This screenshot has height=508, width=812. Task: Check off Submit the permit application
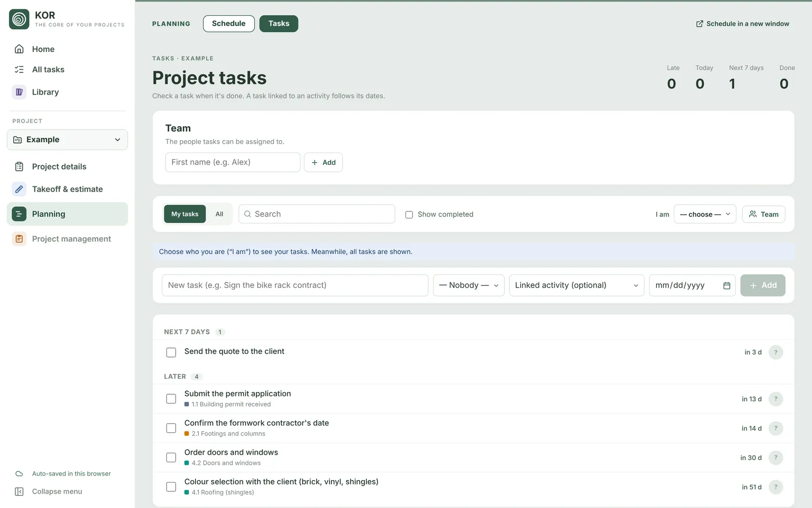click(x=171, y=399)
